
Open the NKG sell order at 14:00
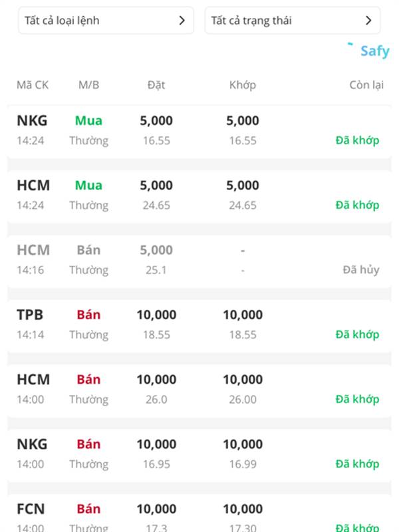(x=199, y=454)
